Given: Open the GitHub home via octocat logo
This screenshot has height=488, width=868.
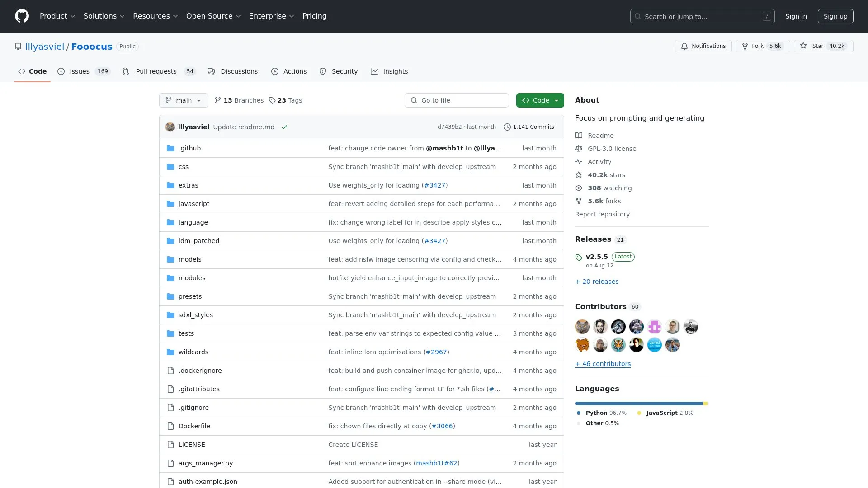Looking at the screenshot, I should pyautogui.click(x=22, y=16).
